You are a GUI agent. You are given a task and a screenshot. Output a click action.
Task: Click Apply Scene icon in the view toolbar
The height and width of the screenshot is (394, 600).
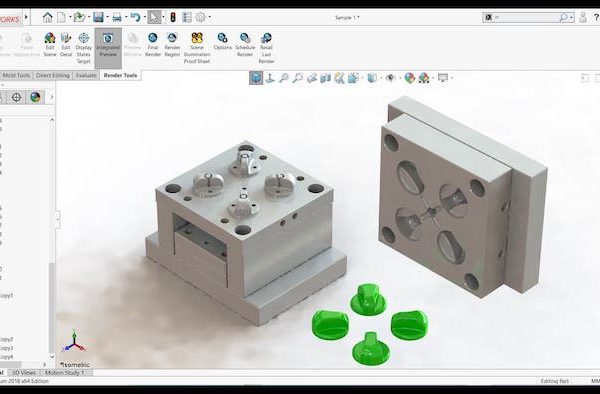pyautogui.click(x=424, y=78)
